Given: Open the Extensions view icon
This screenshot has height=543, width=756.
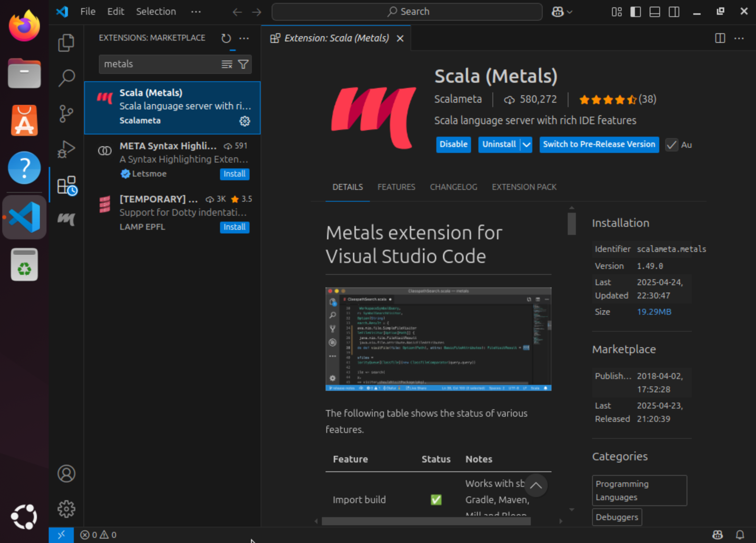Looking at the screenshot, I should click(66, 185).
